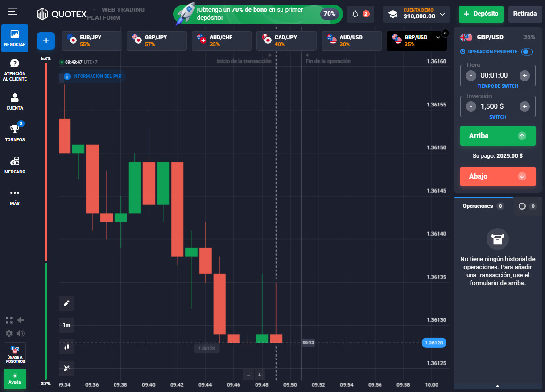Open the Ayuda help button
The height and width of the screenshot is (392, 545).
tap(15, 379)
